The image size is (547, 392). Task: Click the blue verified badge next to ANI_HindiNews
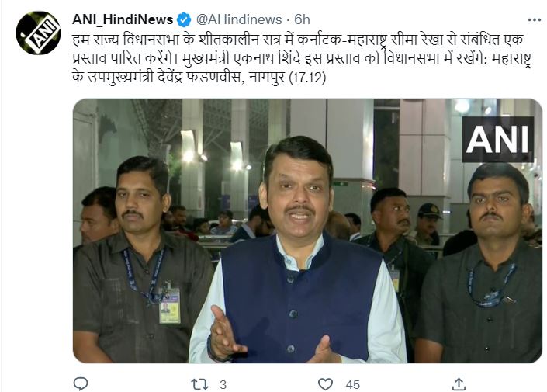[x=184, y=19]
